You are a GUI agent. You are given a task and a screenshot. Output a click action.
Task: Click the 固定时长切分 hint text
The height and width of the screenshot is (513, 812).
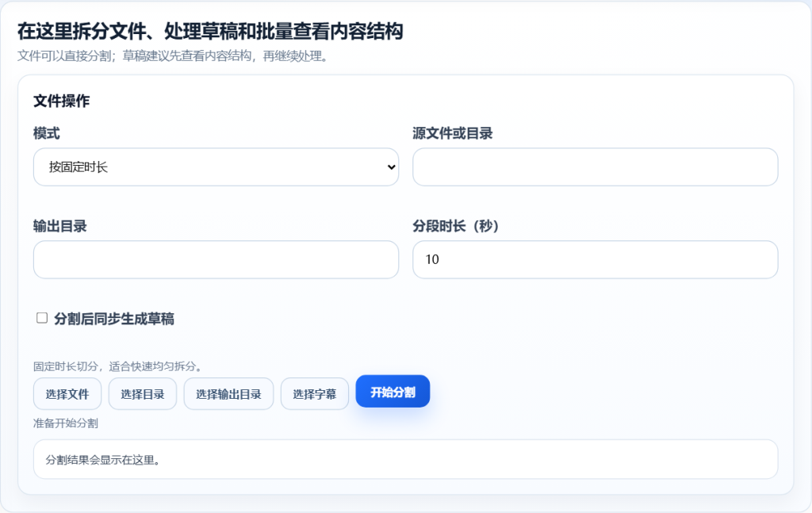(117, 366)
